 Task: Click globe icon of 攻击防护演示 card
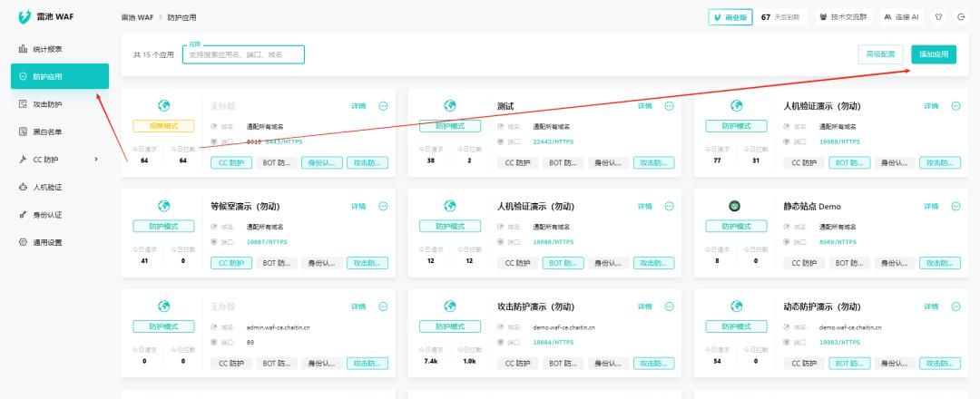click(450, 306)
